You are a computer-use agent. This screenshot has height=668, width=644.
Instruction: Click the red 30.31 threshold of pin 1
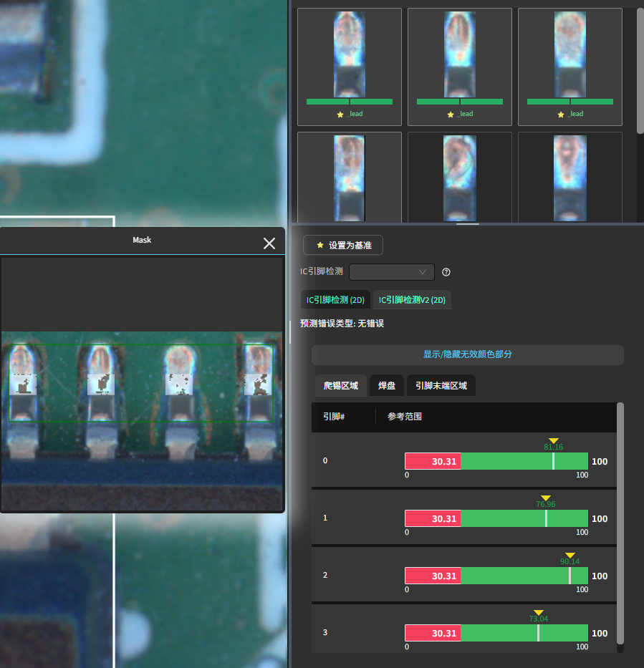(433, 518)
